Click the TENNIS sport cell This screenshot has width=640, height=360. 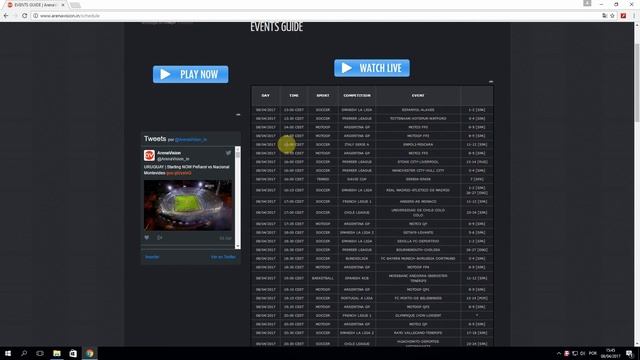click(x=322, y=179)
